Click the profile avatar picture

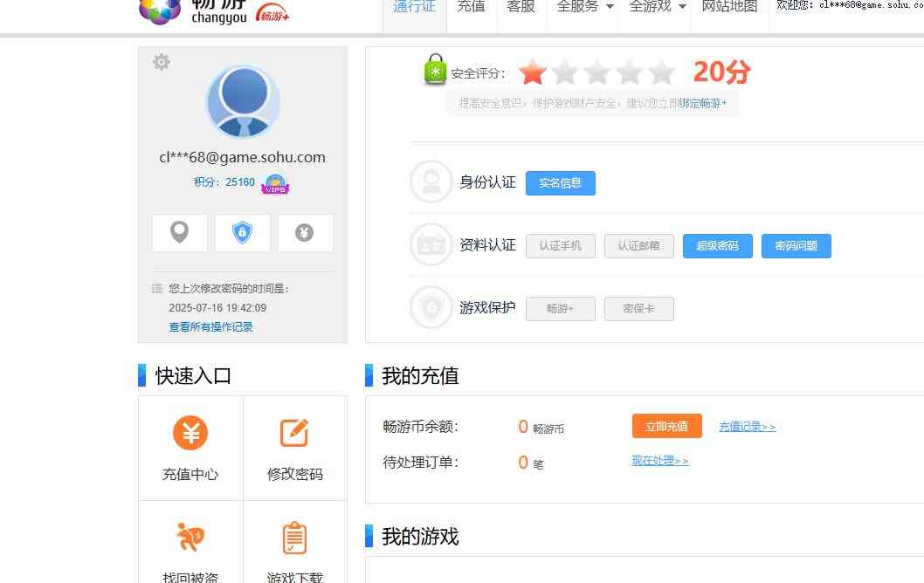[243, 102]
